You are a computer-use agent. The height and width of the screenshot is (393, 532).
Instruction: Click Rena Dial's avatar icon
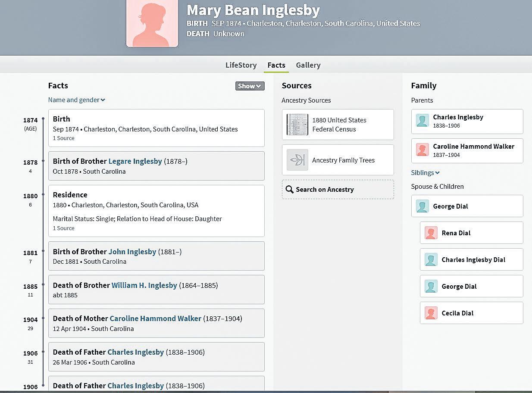pos(431,233)
